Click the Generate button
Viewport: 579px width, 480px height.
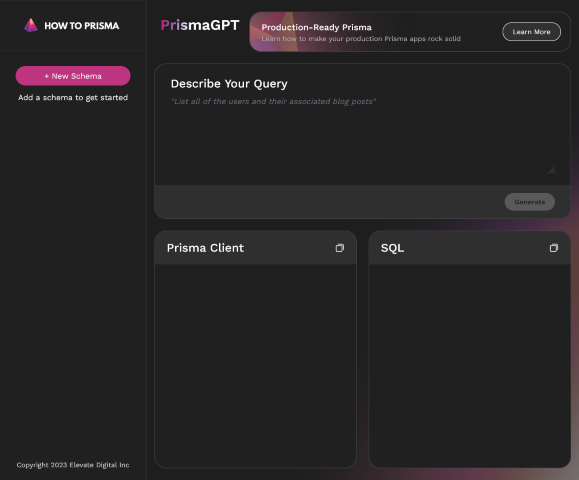[x=530, y=202]
